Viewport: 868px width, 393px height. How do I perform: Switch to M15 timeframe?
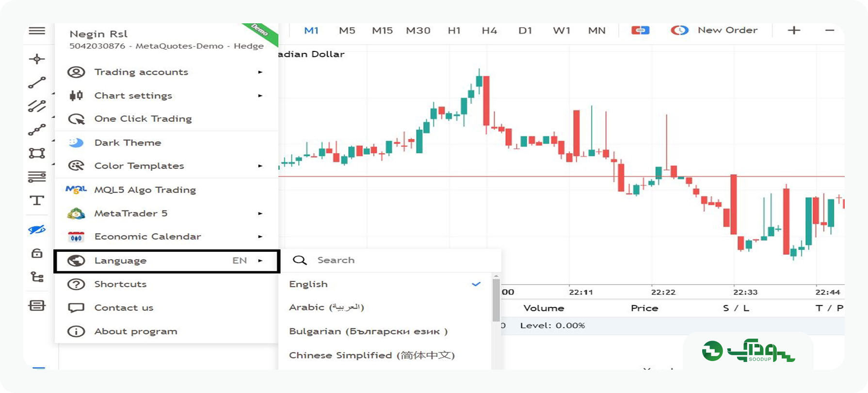[x=382, y=31]
